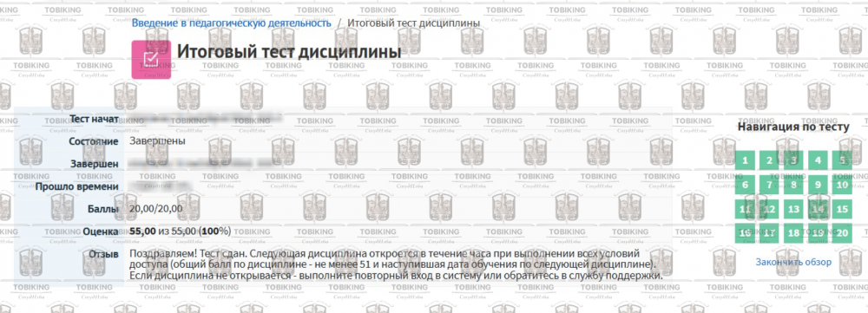The width and height of the screenshot is (868, 313).
Task: Go to question 15 in test navigation
Action: pyautogui.click(x=843, y=209)
